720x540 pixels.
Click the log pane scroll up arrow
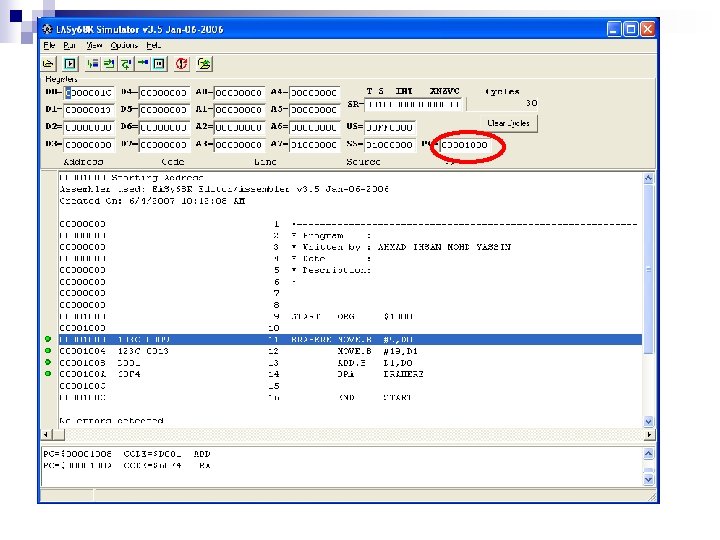click(x=648, y=454)
